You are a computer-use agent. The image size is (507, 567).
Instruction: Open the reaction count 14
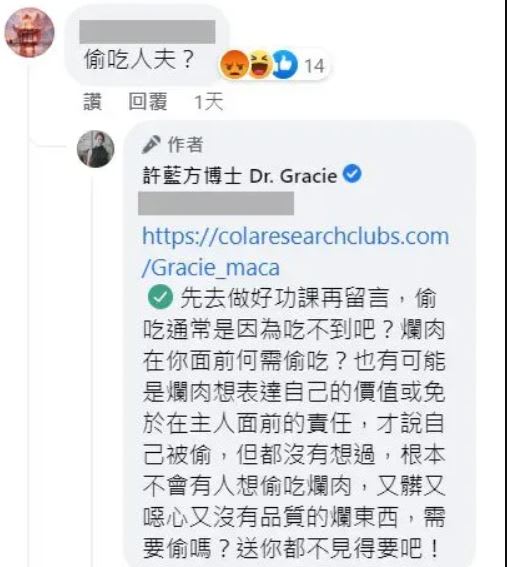314,66
